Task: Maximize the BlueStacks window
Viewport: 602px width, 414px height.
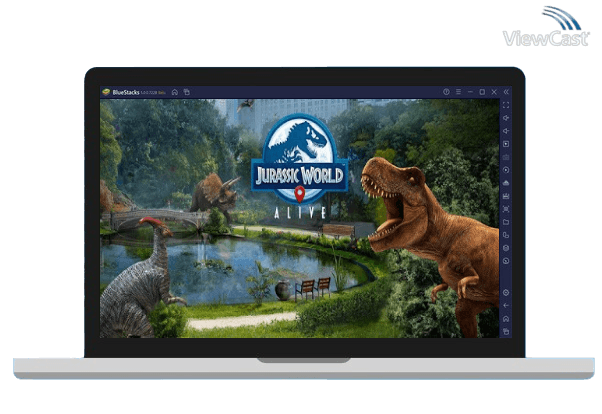Action: pyautogui.click(x=482, y=92)
